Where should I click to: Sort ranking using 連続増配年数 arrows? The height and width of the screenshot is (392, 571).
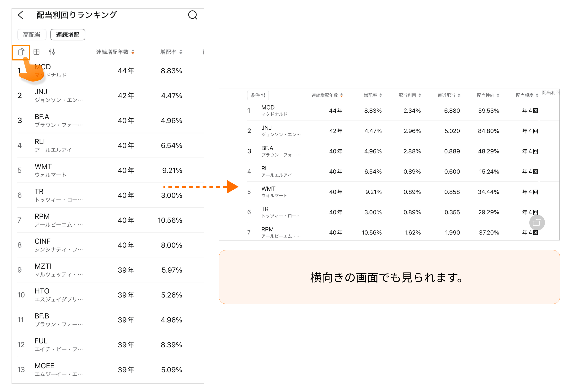(x=133, y=52)
